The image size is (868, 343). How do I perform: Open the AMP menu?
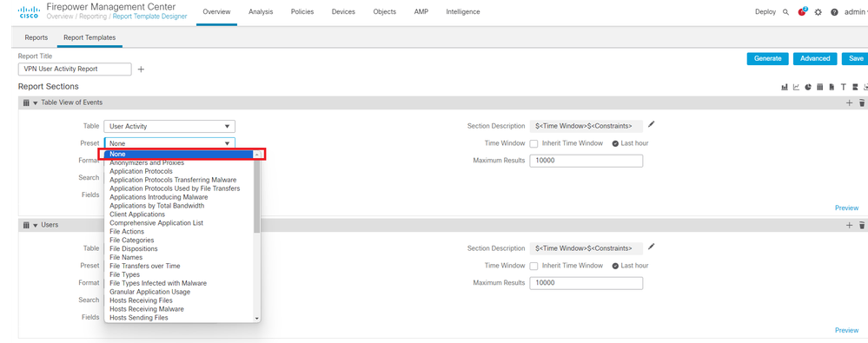421,11
